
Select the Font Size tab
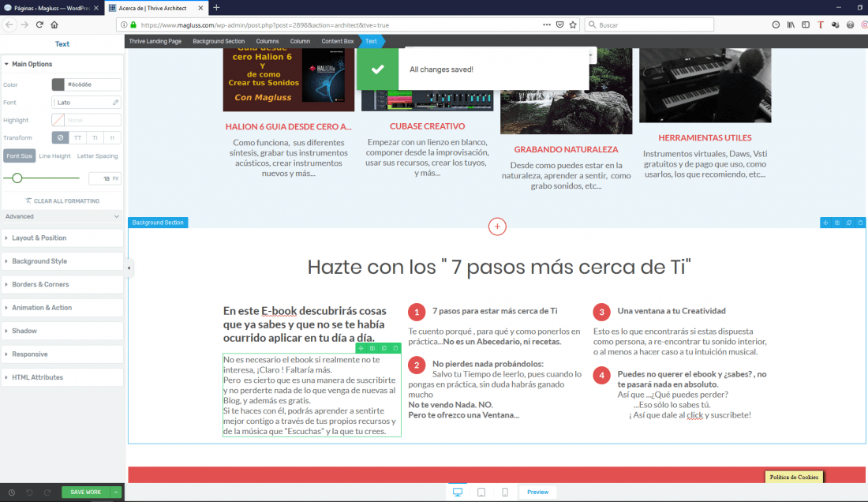pyautogui.click(x=20, y=156)
